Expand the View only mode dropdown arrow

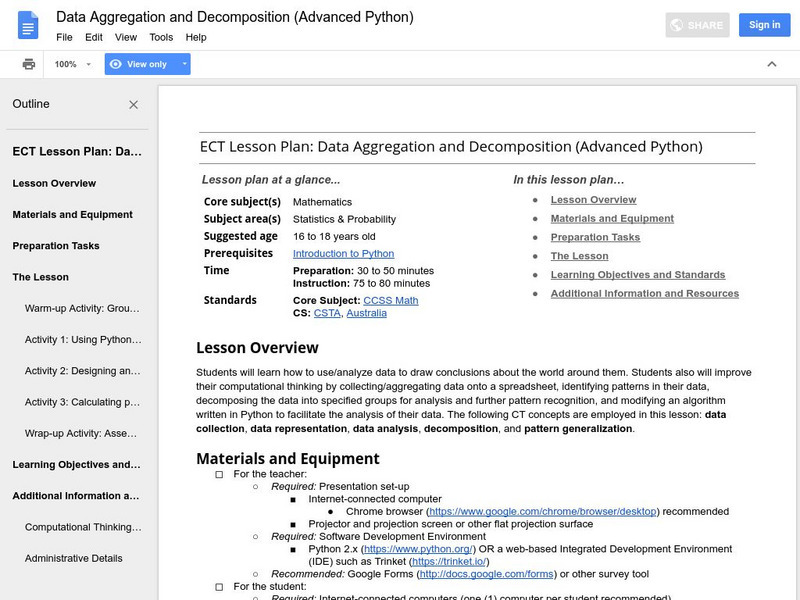184,64
